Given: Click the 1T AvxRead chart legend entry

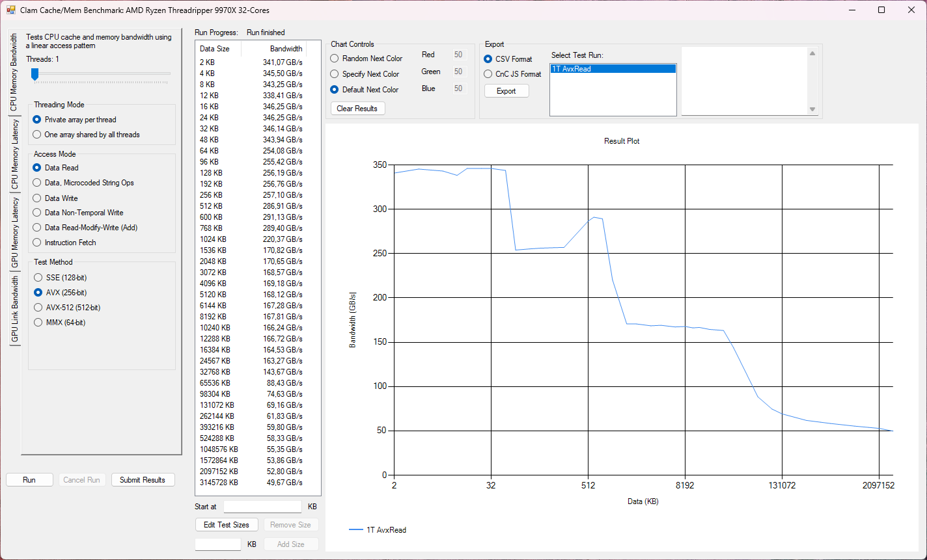Looking at the screenshot, I should coord(378,530).
